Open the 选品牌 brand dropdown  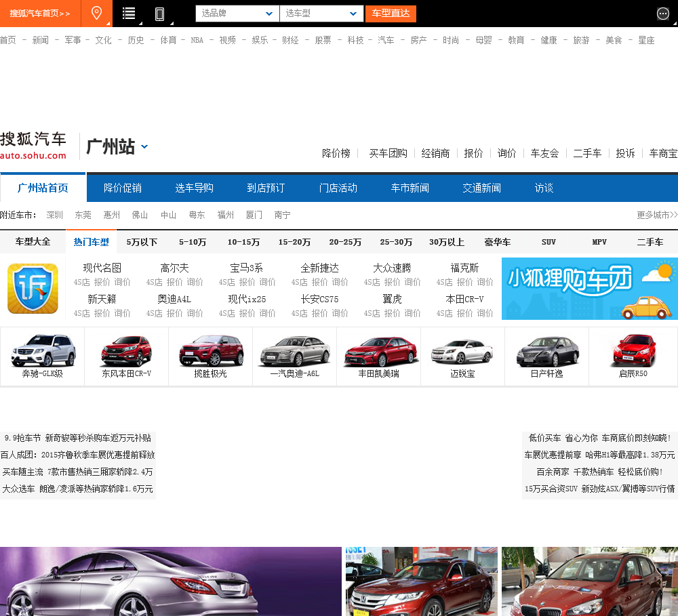[x=237, y=14]
